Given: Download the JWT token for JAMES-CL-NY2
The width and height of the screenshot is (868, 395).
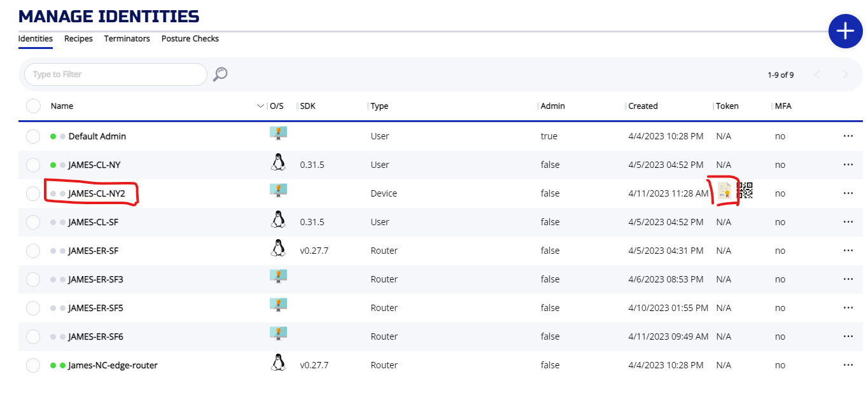Looking at the screenshot, I should coord(724,191).
